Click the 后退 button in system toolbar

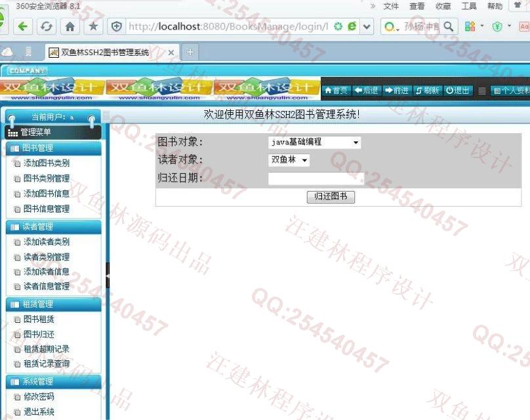[367, 91]
